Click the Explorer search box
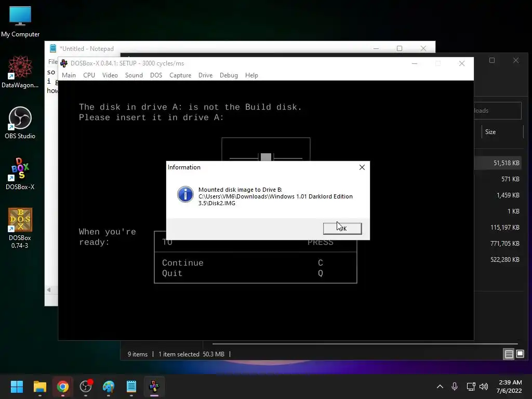This screenshot has width=532, height=399. 497,111
